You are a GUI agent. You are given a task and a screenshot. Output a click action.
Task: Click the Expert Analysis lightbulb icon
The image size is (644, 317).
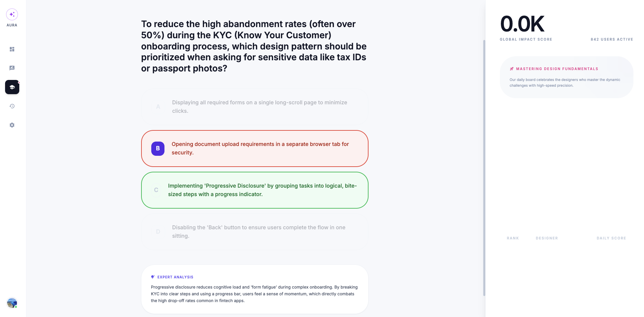tap(153, 277)
